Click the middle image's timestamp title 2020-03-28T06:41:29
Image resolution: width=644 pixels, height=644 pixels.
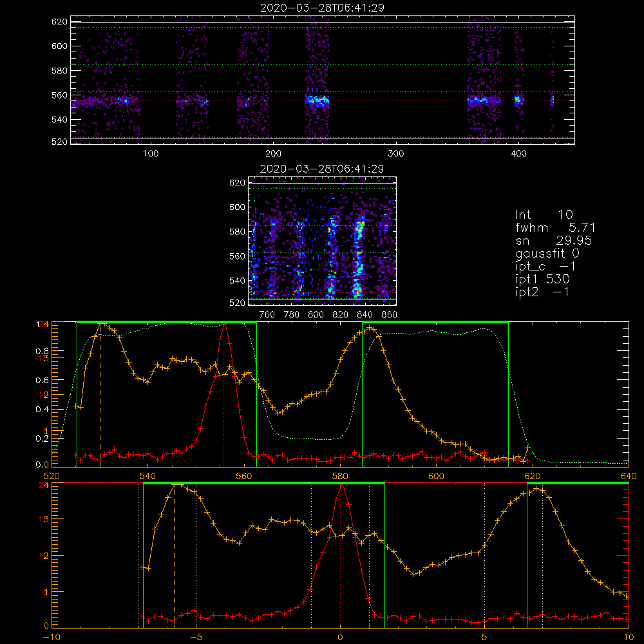coord(322,169)
